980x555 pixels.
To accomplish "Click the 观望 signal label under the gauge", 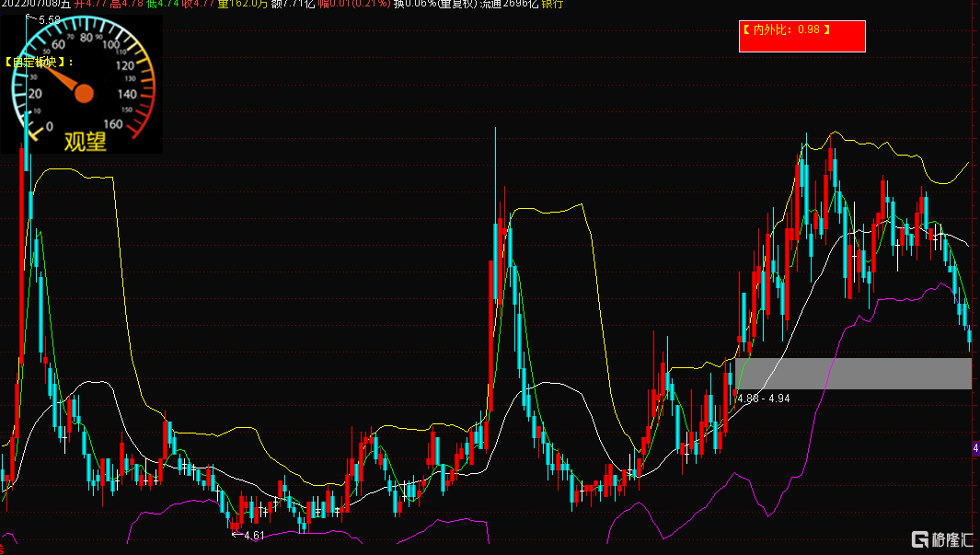I will coord(85,141).
